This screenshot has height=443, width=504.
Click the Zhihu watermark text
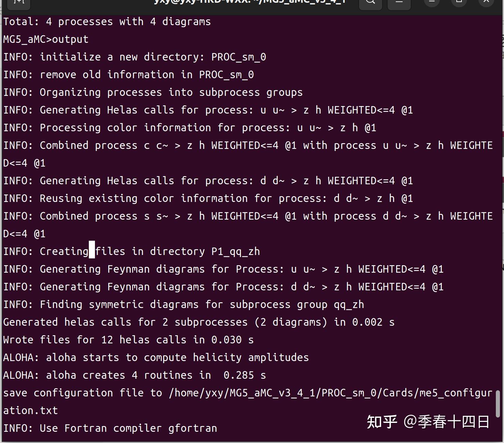428,422
